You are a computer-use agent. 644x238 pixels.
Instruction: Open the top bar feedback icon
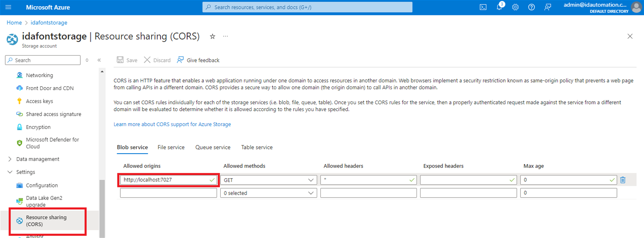pyautogui.click(x=548, y=7)
